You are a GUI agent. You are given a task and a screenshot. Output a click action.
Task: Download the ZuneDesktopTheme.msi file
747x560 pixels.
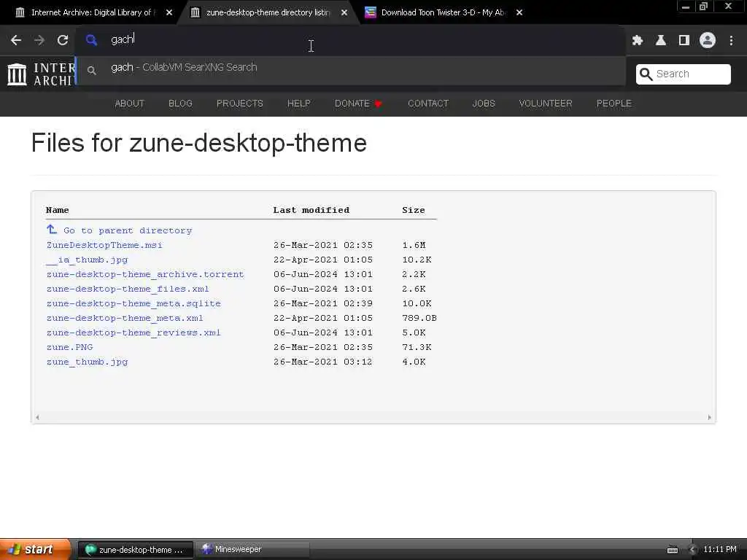104,245
